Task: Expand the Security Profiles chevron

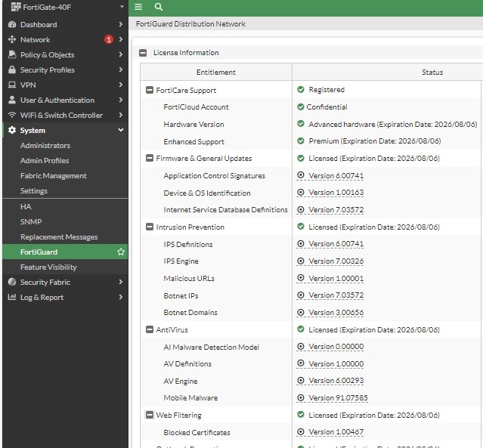Action: pos(121,70)
